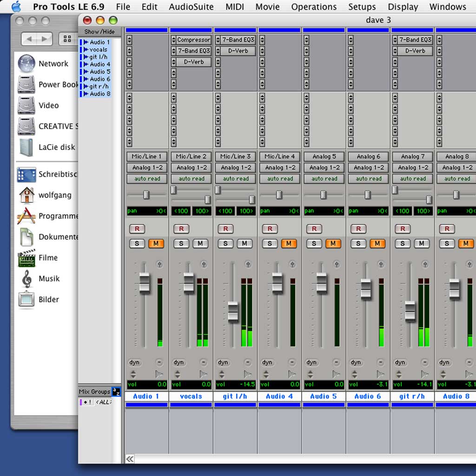Viewport: 476px width, 476px height.
Task: Open the D-Verb insert on vocals
Action: point(194,62)
